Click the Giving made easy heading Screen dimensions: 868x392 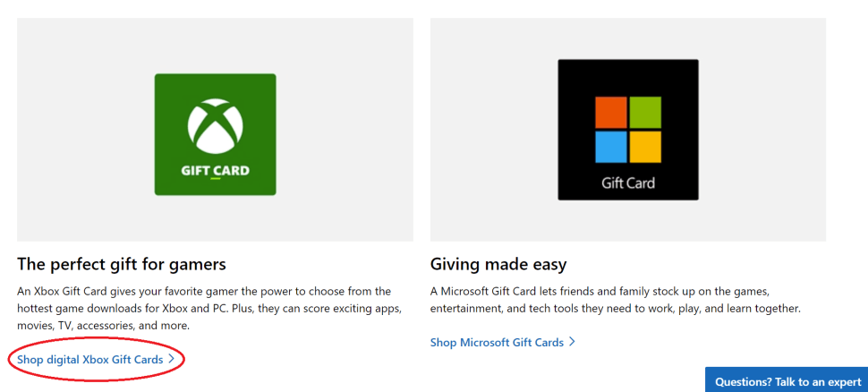pyautogui.click(x=498, y=264)
